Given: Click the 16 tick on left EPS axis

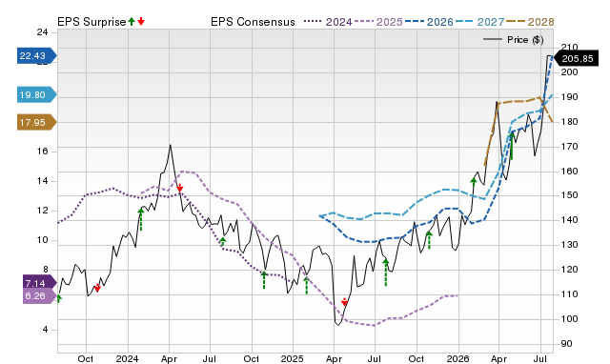Looking at the screenshot, I should (42, 152).
